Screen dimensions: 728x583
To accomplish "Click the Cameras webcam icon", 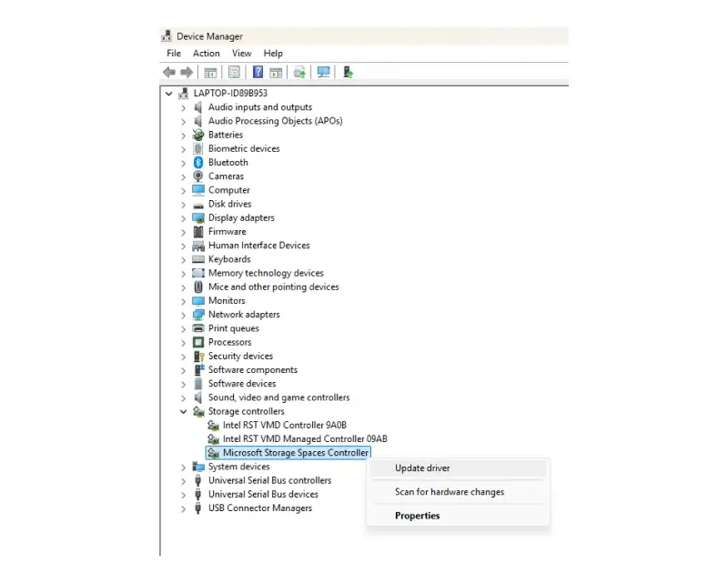I will coord(198,176).
